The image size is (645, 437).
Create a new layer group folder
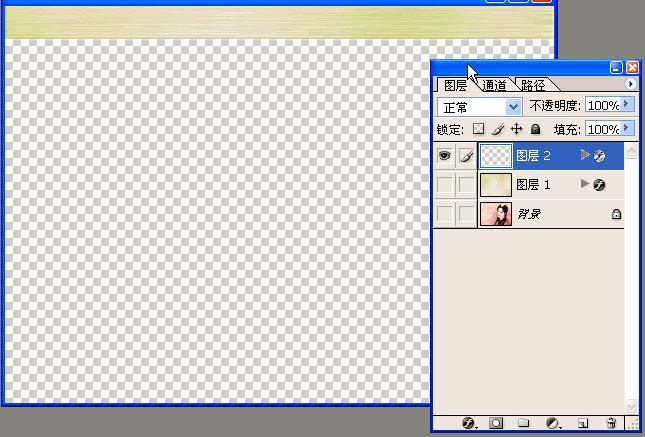pyautogui.click(x=523, y=424)
